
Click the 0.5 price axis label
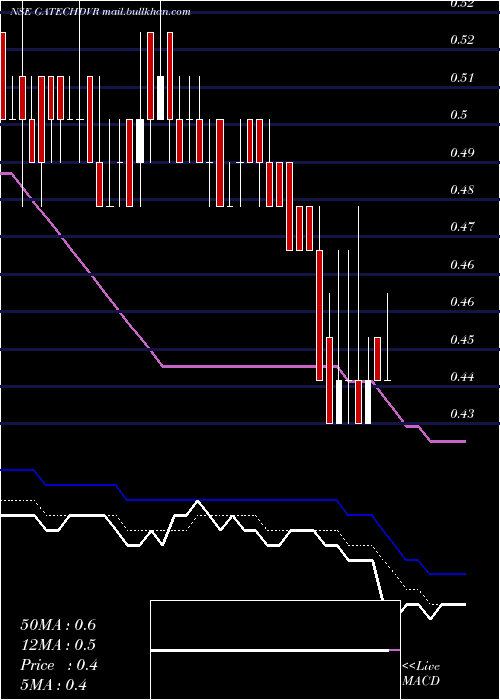tap(458, 115)
